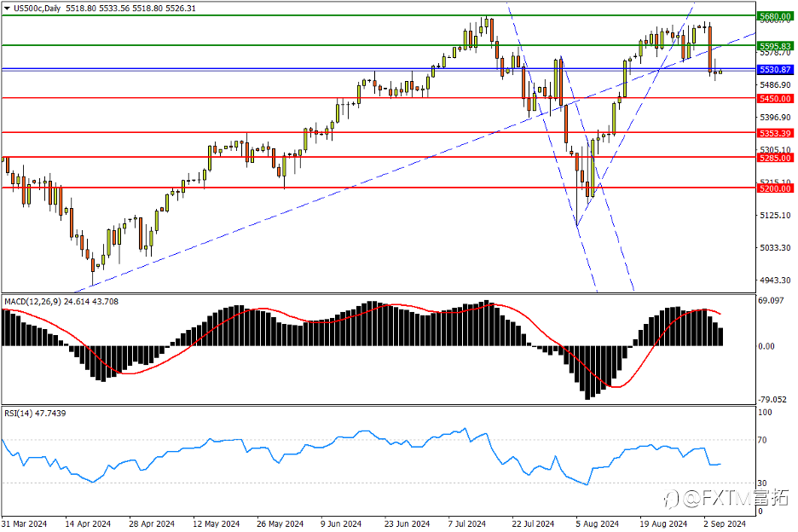Image resolution: width=798 pixels, height=532 pixels.
Task: Select the red 5353.39 support level label
Action: (775, 133)
